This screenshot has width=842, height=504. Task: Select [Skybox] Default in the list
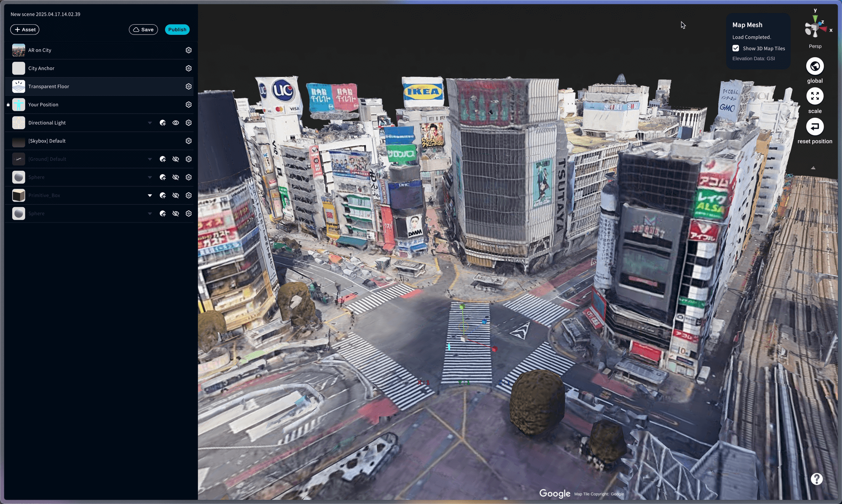click(x=99, y=141)
